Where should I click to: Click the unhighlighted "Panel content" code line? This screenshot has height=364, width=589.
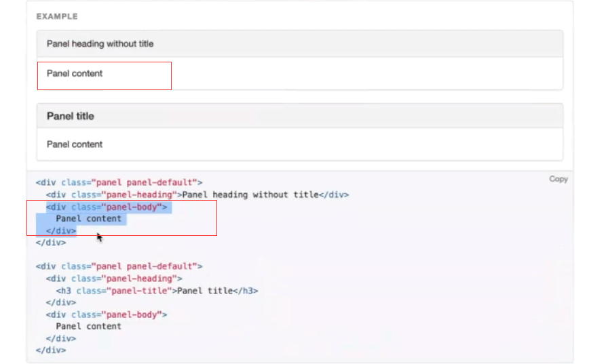89,327
